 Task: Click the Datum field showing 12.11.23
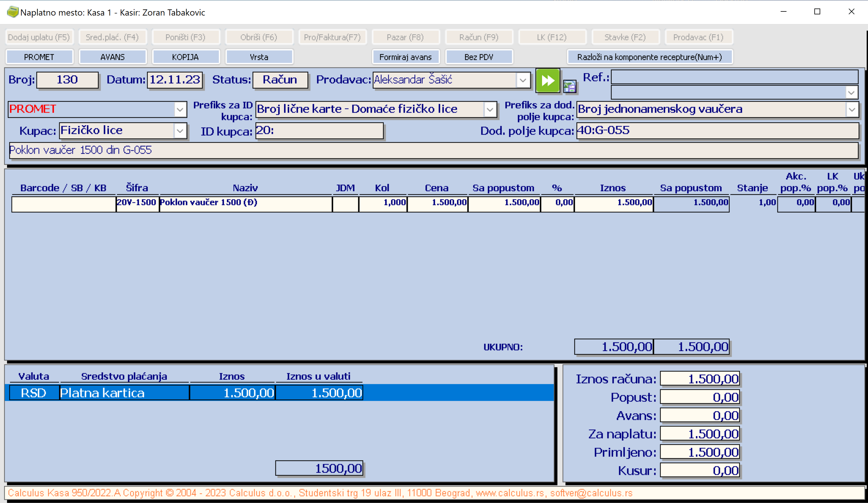click(175, 80)
